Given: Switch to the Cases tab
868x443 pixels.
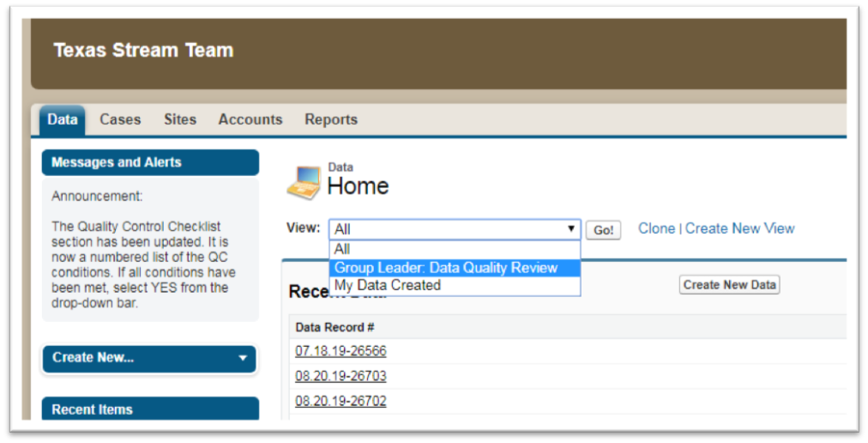Looking at the screenshot, I should [120, 119].
